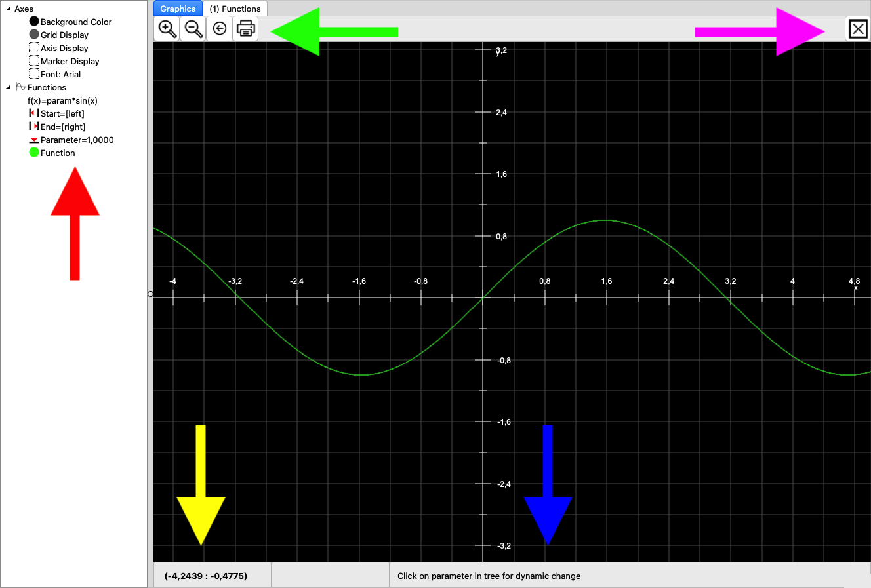The height and width of the screenshot is (588, 871).
Task: Toggle the Axis Display option
Action: click(34, 48)
